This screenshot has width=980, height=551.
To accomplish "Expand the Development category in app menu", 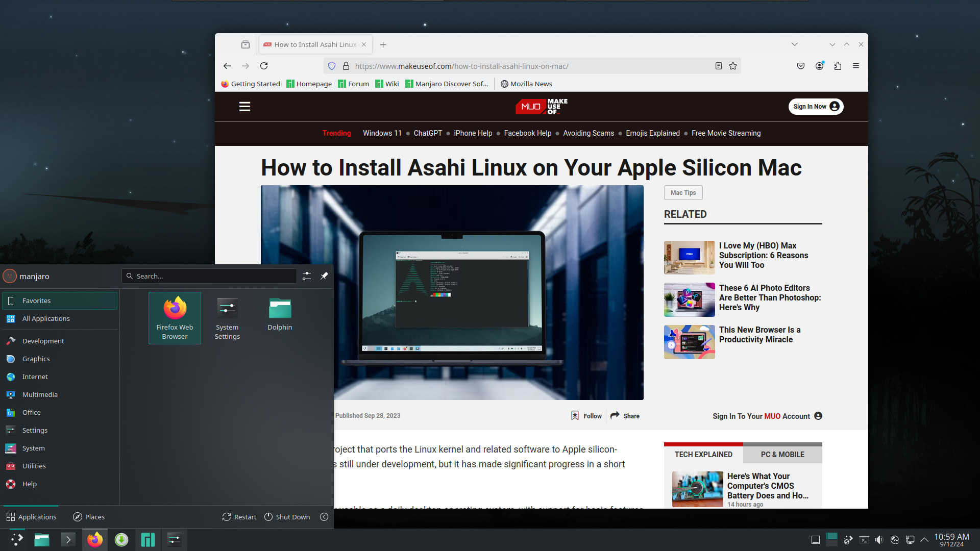I will [x=43, y=340].
